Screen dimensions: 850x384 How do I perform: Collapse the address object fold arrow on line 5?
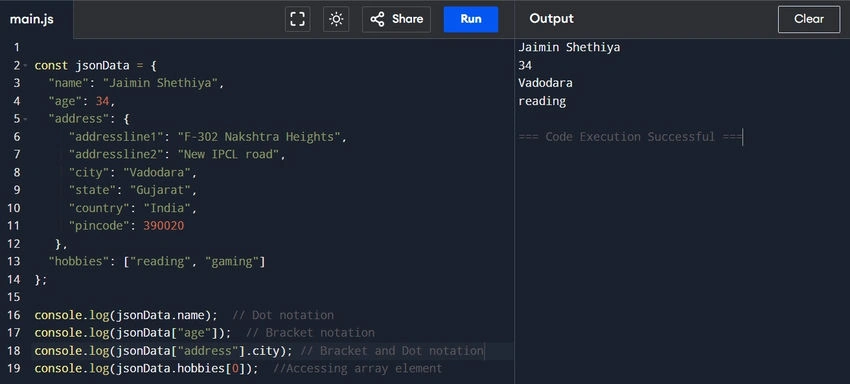coord(25,119)
